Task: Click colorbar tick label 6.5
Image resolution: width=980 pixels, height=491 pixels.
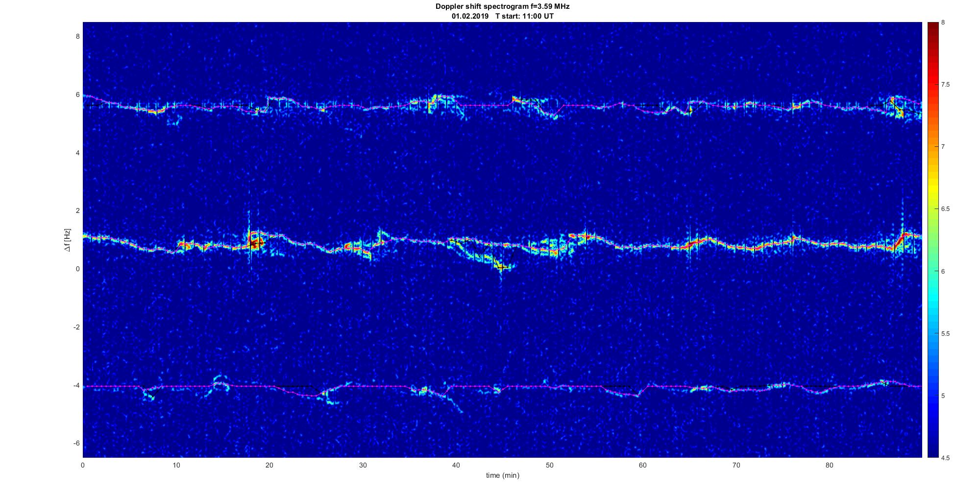Action: [x=945, y=209]
